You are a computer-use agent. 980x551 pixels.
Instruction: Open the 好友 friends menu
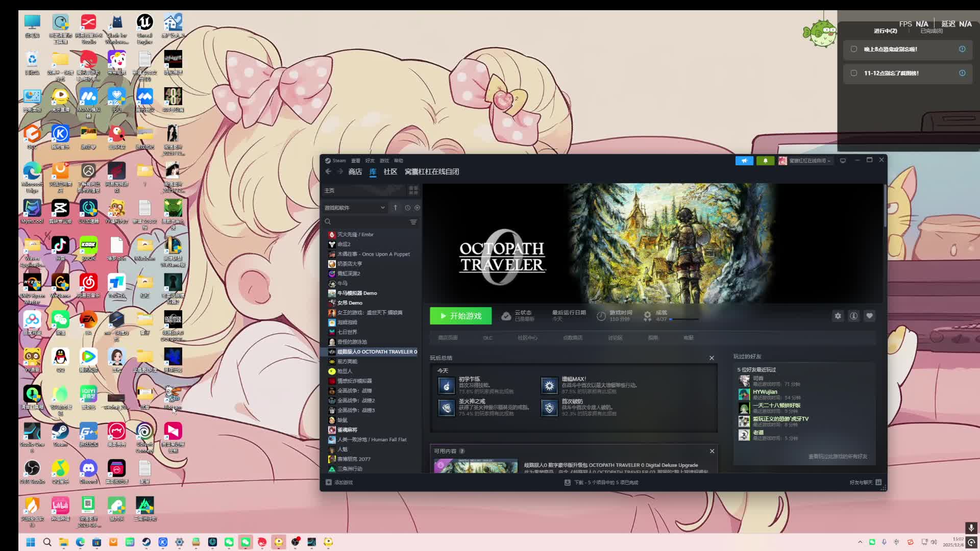tap(370, 161)
